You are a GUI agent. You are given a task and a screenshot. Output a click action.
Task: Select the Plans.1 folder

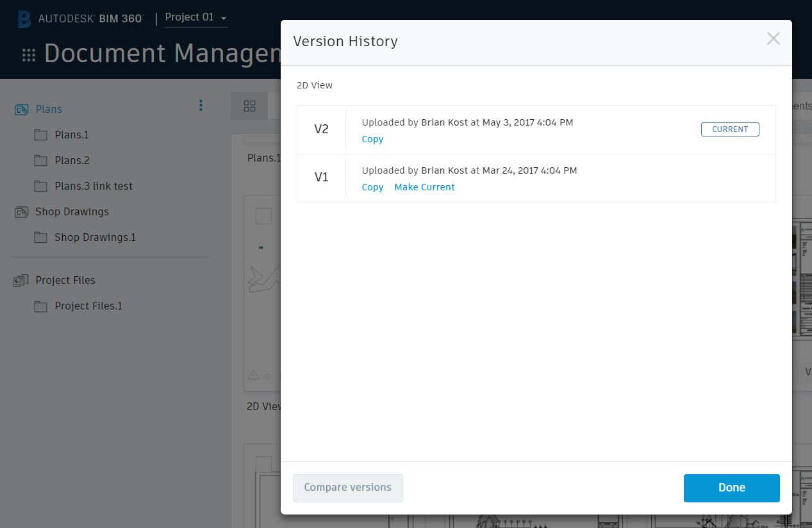[72, 135]
